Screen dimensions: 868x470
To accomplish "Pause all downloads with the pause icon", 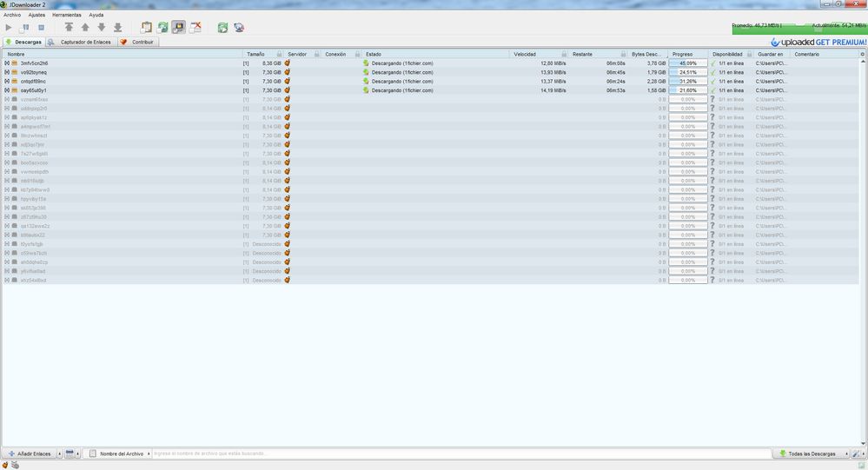I will pos(24,28).
